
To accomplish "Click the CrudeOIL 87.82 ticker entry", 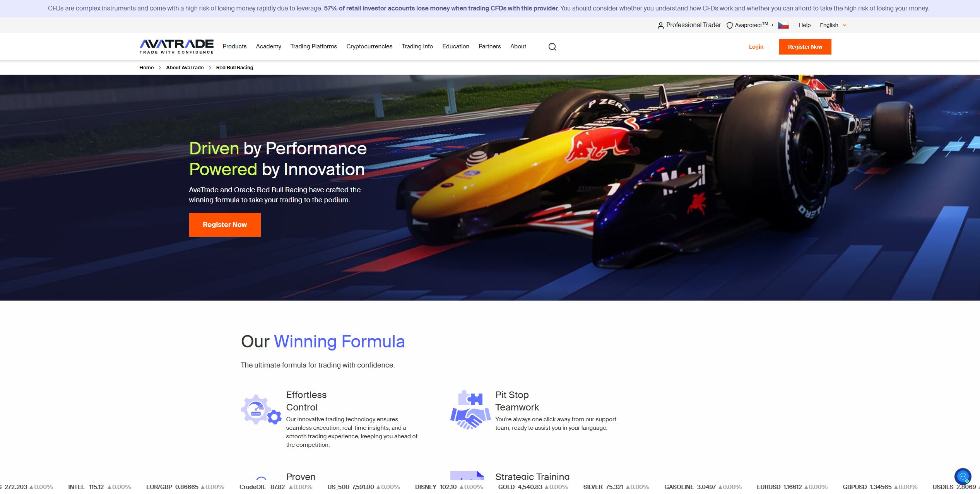I will click(x=276, y=487).
